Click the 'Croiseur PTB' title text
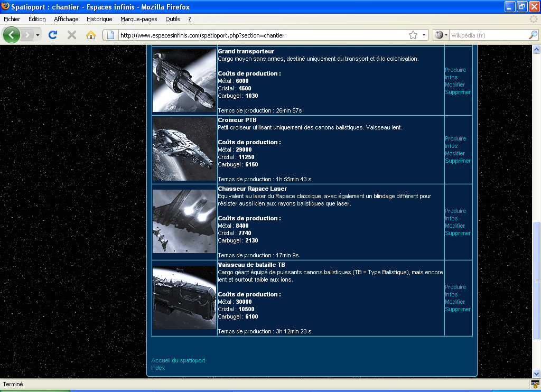The width and height of the screenshot is (541, 392). click(237, 120)
